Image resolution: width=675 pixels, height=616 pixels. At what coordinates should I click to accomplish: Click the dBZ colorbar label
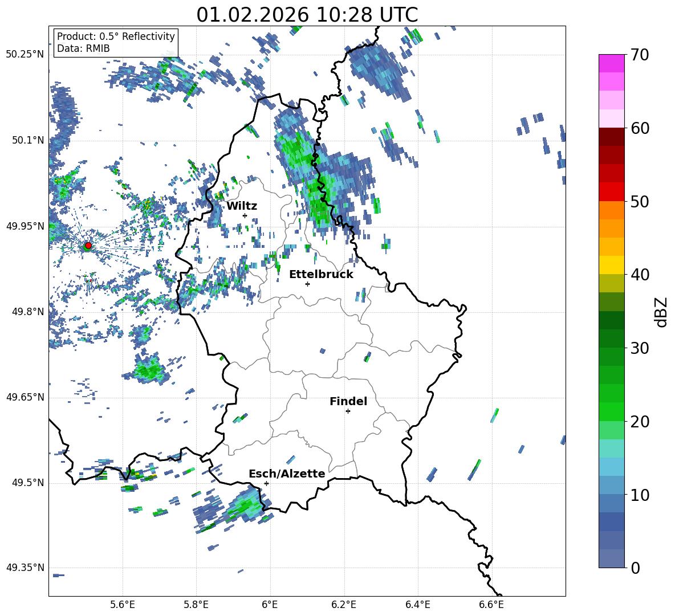(662, 312)
